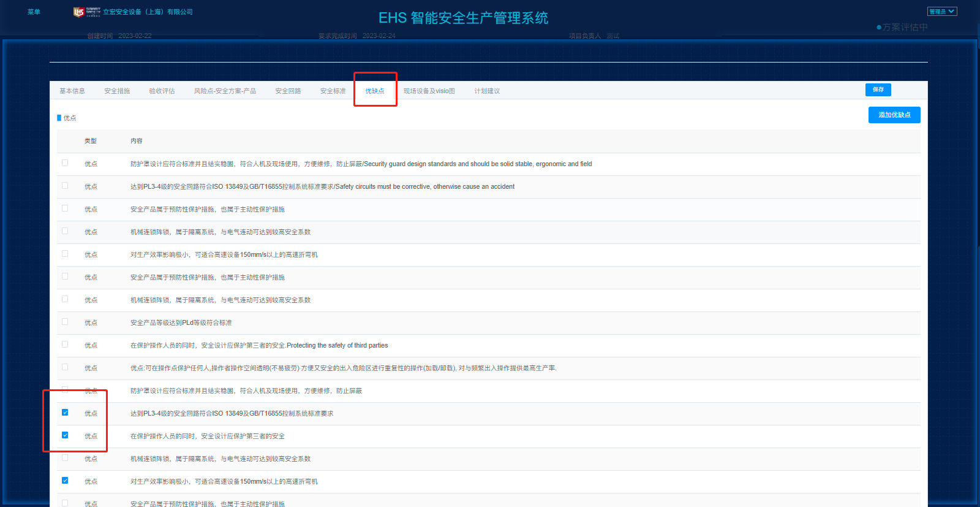Uncheck the checked 对生产效率影响极小 row
Viewport: 980px width, 507px height.
click(65, 481)
